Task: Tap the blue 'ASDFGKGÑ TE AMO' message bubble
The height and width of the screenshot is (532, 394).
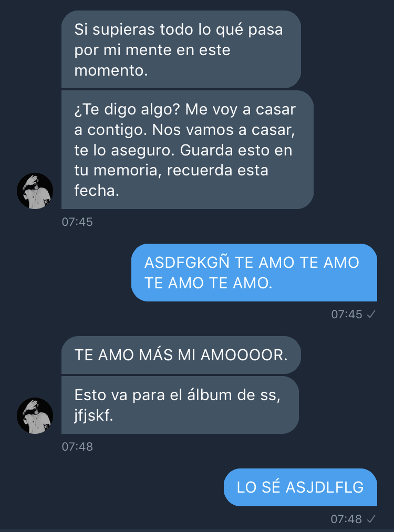Action: pyautogui.click(x=254, y=273)
